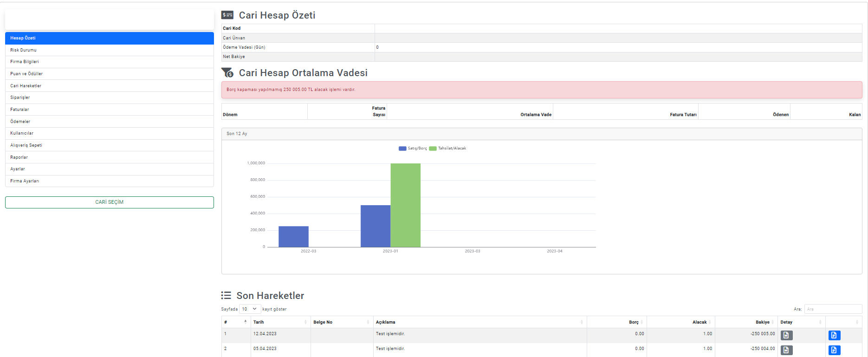Viewport: 868px width, 357px height.
Task: Focus the Ara search input field
Action: point(833,309)
